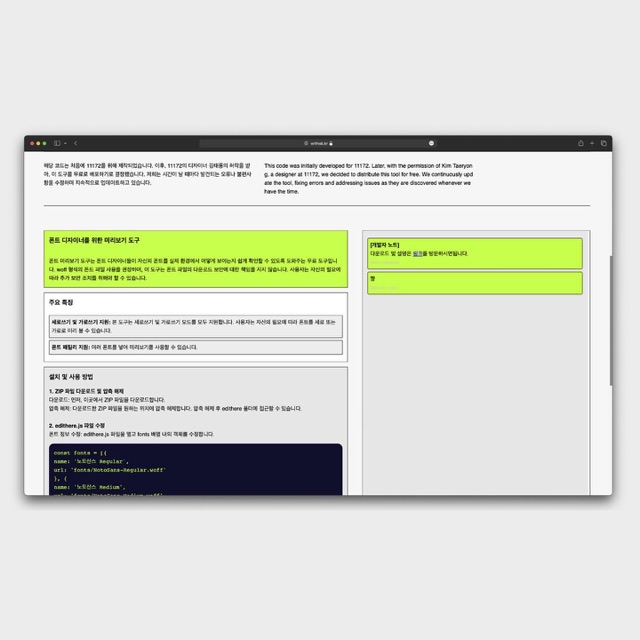This screenshot has width=640, height=640.
Task: Click the Korean intro paragraph mentioning 11172
Action: [147, 174]
